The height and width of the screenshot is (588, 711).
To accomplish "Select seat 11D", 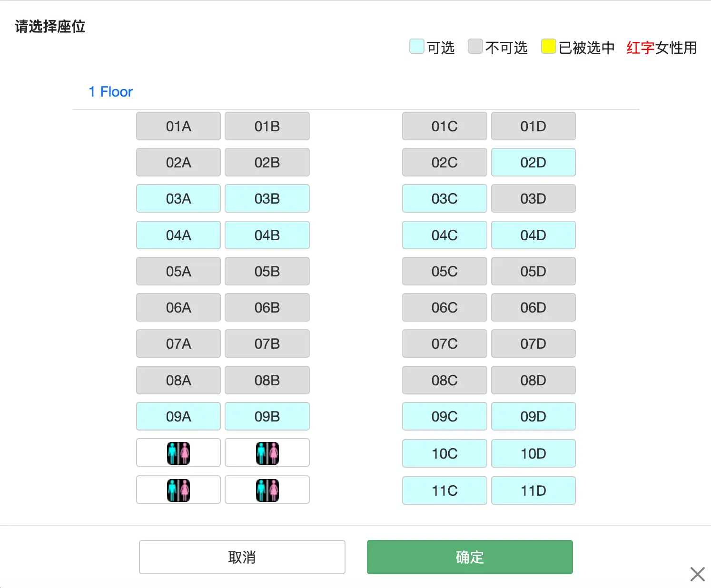I will pyautogui.click(x=533, y=490).
